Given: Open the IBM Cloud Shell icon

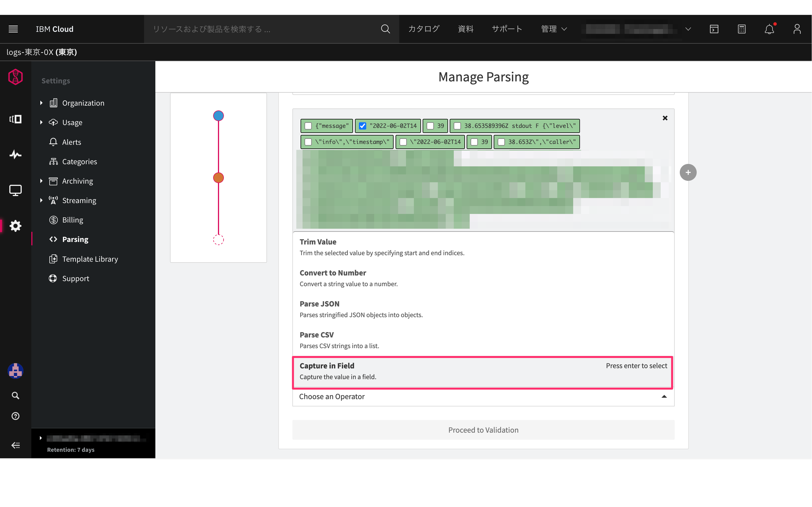Looking at the screenshot, I should click(x=714, y=29).
